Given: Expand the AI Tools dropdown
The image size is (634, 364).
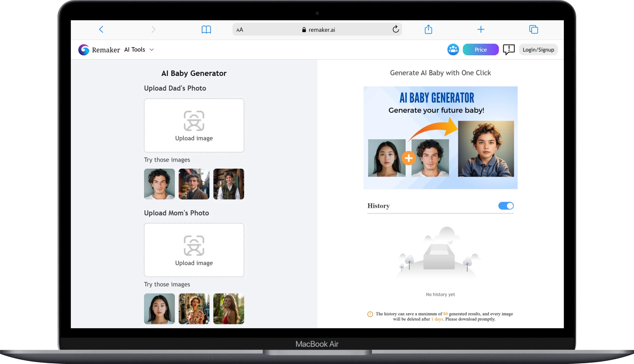Looking at the screenshot, I should pyautogui.click(x=139, y=50).
